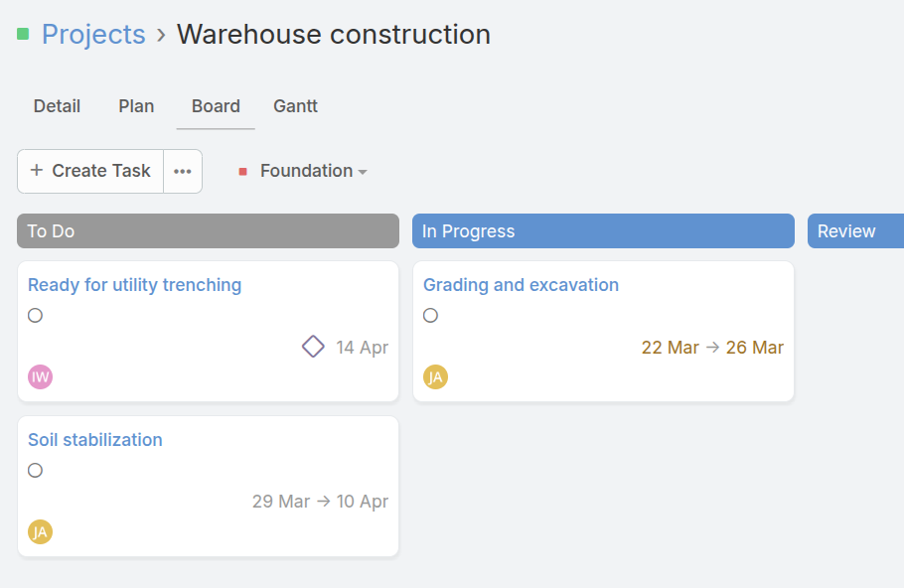Click the plus icon in Create Task
Viewport: 904px width, 588px height.
37,171
